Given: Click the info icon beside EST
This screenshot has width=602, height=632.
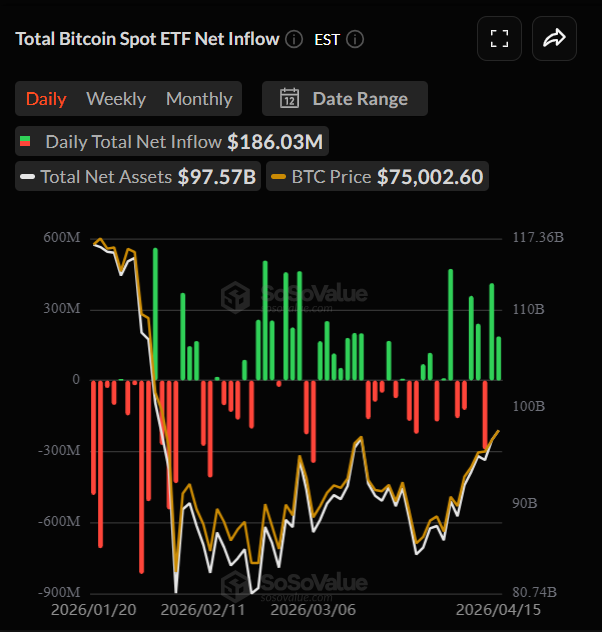Looking at the screenshot, I should tap(354, 40).
